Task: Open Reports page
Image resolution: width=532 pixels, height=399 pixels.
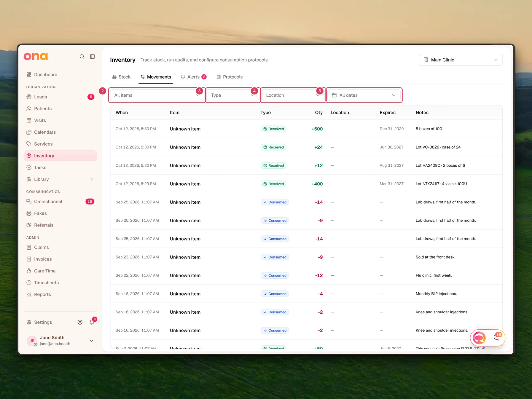Action: 60,294
